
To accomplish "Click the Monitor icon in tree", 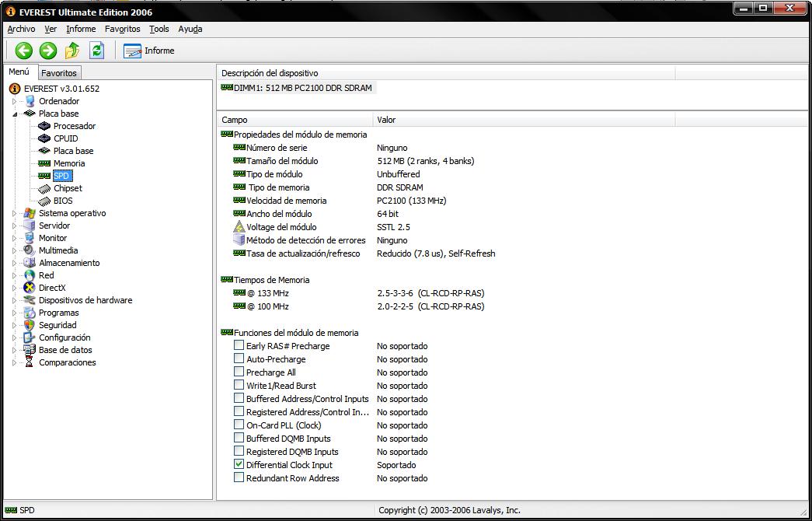I will pyautogui.click(x=30, y=238).
